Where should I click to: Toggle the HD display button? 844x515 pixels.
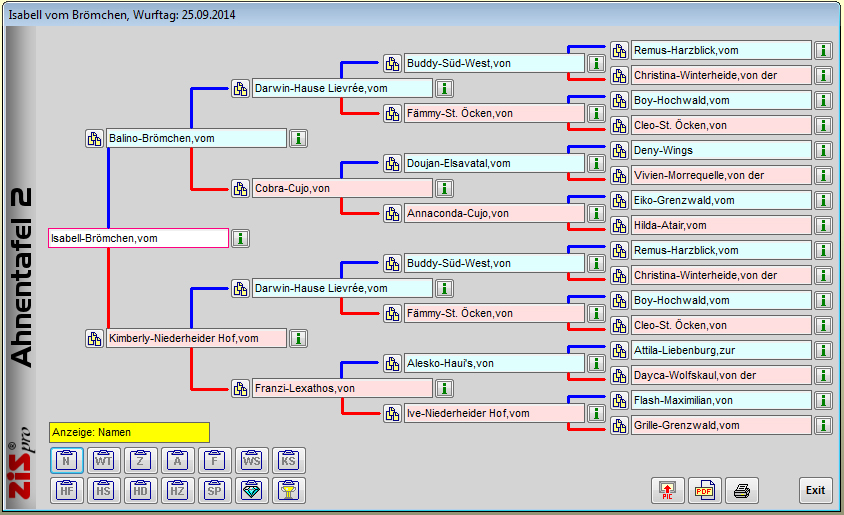pos(140,490)
